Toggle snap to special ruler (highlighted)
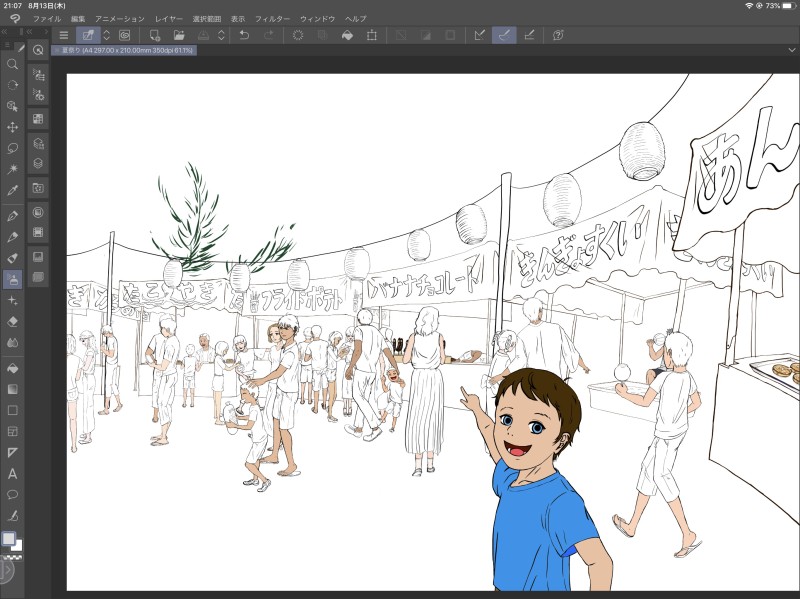 505,35
